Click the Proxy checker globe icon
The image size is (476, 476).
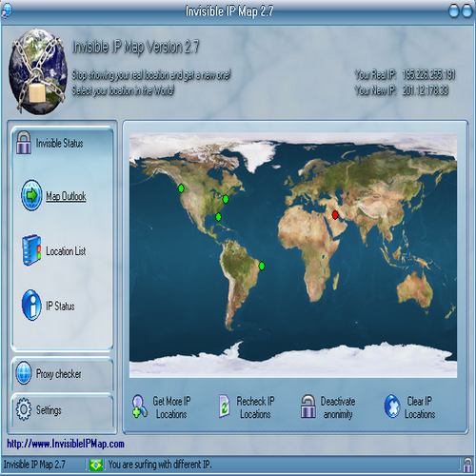pyautogui.click(x=24, y=373)
